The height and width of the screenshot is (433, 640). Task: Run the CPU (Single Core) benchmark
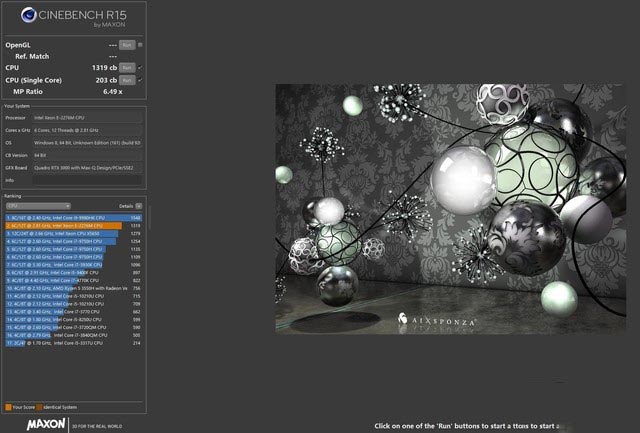click(x=127, y=80)
